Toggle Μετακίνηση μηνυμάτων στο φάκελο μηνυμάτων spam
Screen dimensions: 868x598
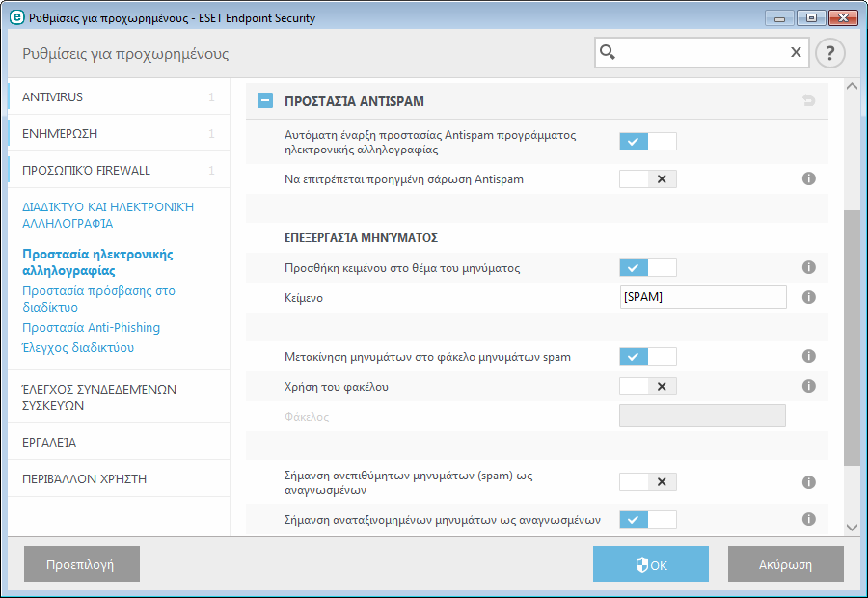[x=648, y=357]
